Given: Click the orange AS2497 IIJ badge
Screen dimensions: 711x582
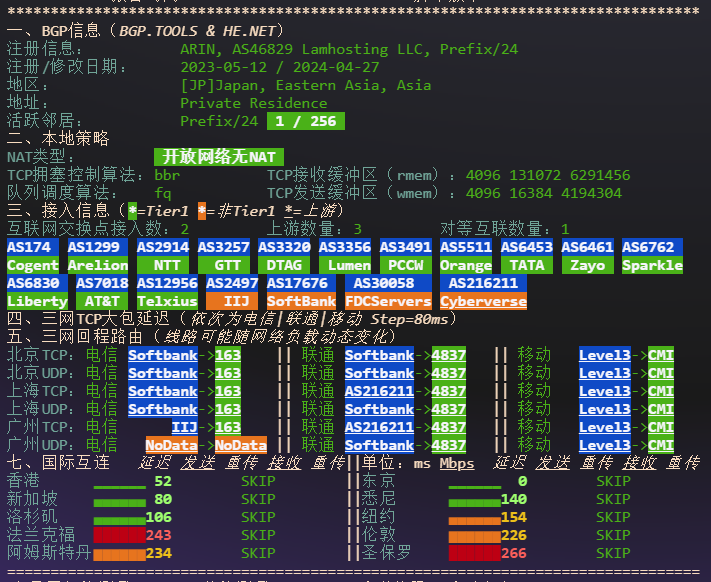Looking at the screenshot, I should click(x=232, y=292).
